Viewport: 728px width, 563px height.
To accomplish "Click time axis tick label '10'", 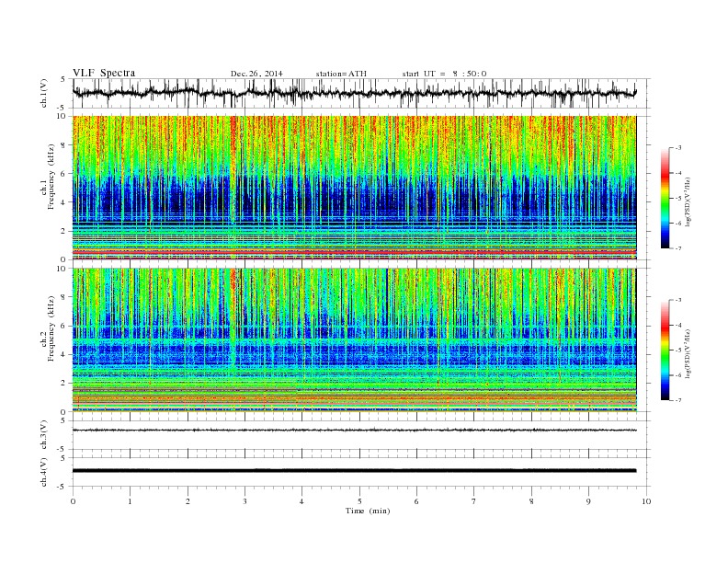I will coord(646,501).
